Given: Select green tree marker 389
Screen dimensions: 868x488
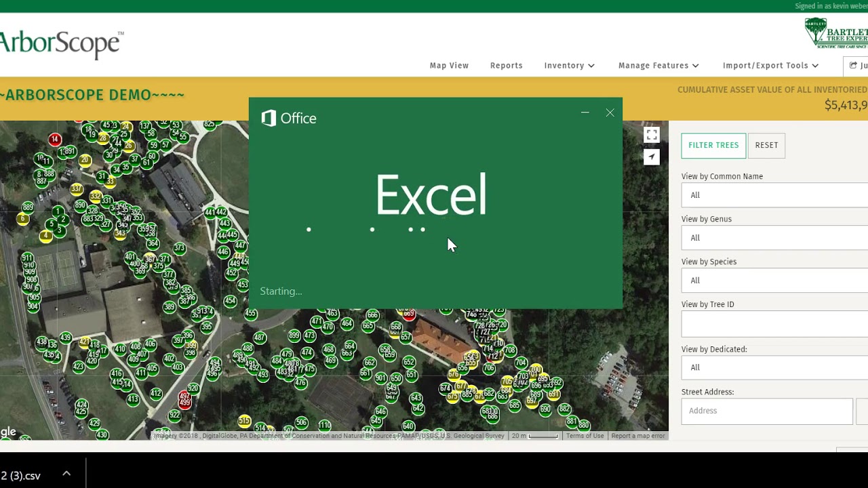Looking at the screenshot, I should click(x=169, y=307).
